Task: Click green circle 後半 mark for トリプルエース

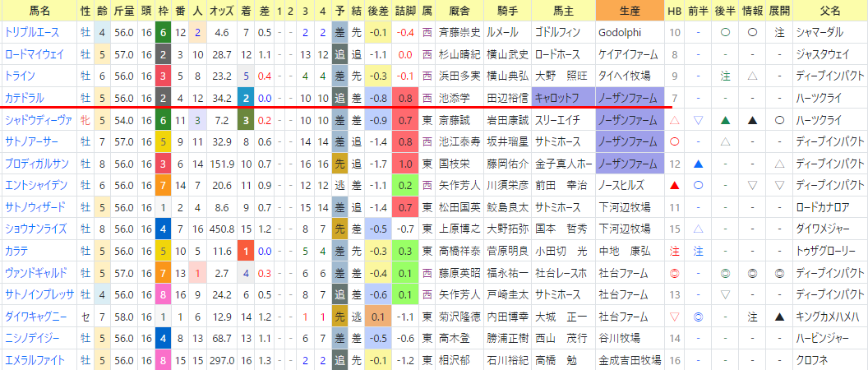Action: pos(725,33)
